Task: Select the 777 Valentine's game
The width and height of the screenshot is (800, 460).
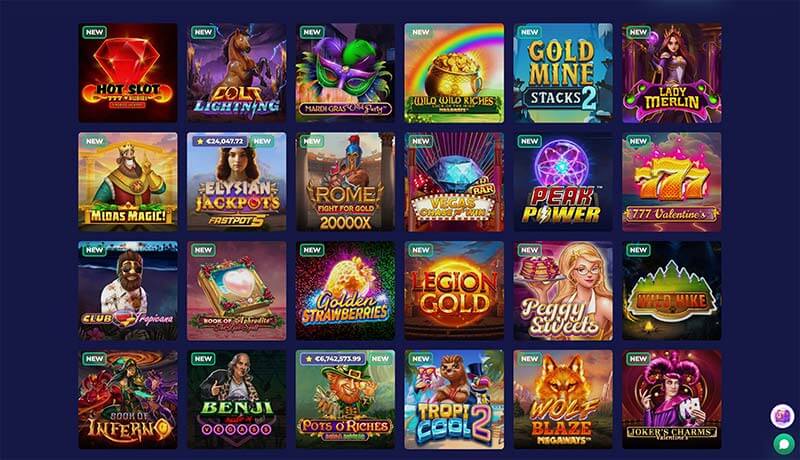Action: [672, 182]
